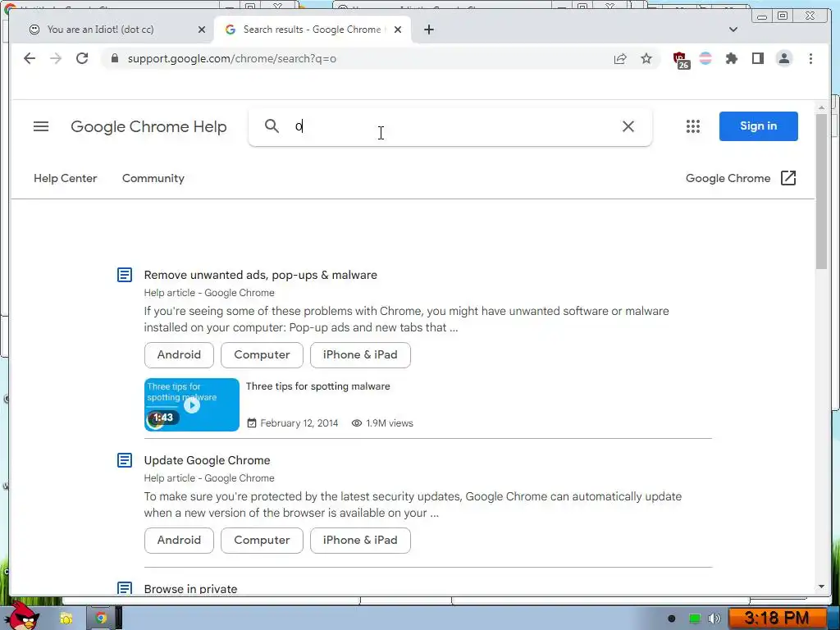The image size is (840, 630).
Task: Click Google Chrome Help page title
Action: pyautogui.click(x=149, y=127)
